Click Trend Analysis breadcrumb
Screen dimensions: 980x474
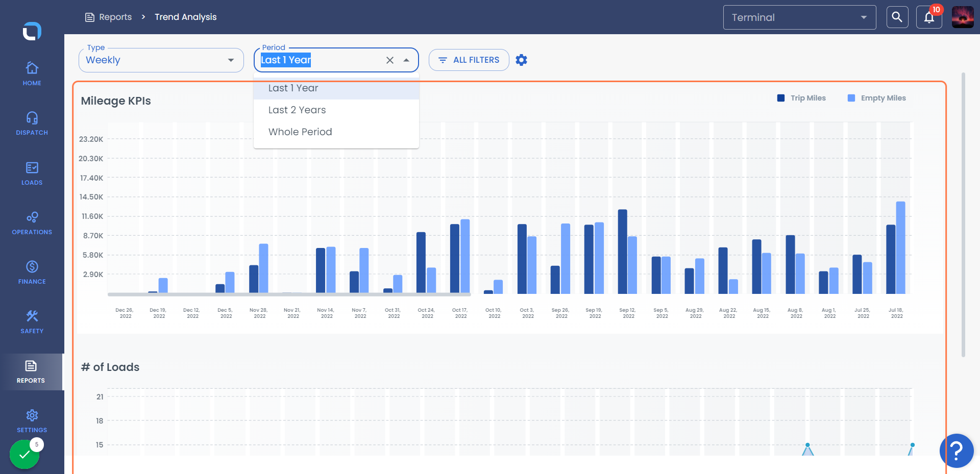186,17
